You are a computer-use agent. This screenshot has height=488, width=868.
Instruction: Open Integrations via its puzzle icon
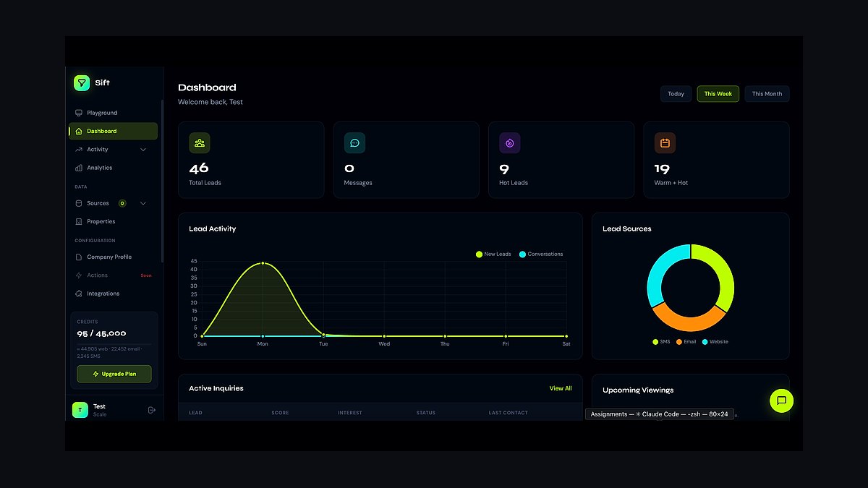coord(79,294)
